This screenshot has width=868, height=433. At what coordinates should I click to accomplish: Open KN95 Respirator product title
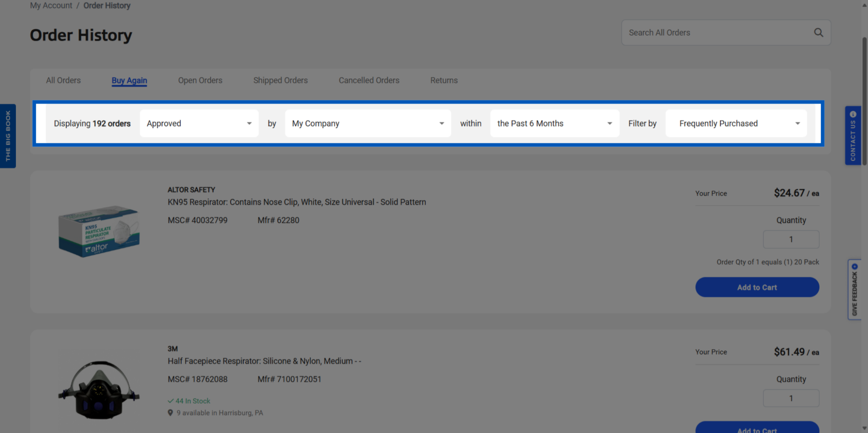(297, 202)
